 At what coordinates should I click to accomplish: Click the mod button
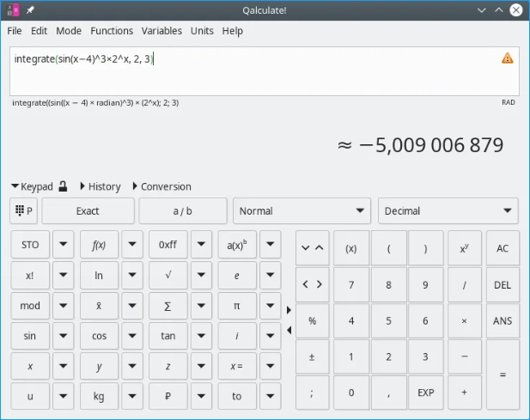coord(30,306)
